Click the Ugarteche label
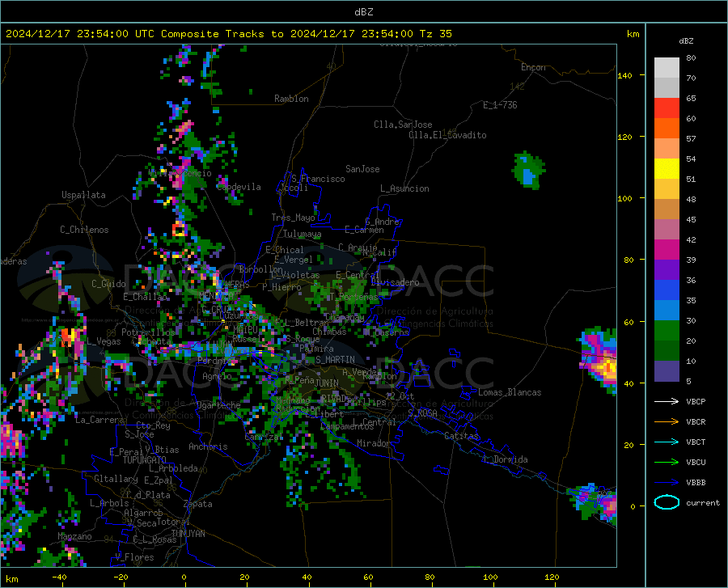This screenshot has height=588, width=728. point(218,405)
